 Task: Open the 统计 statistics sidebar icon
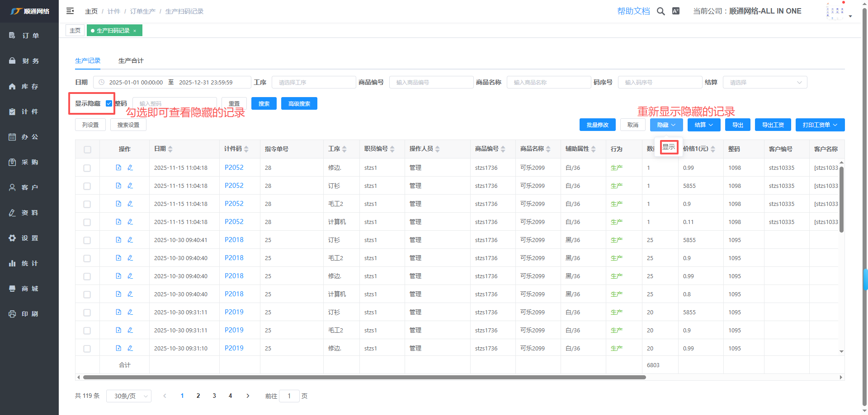click(13, 263)
